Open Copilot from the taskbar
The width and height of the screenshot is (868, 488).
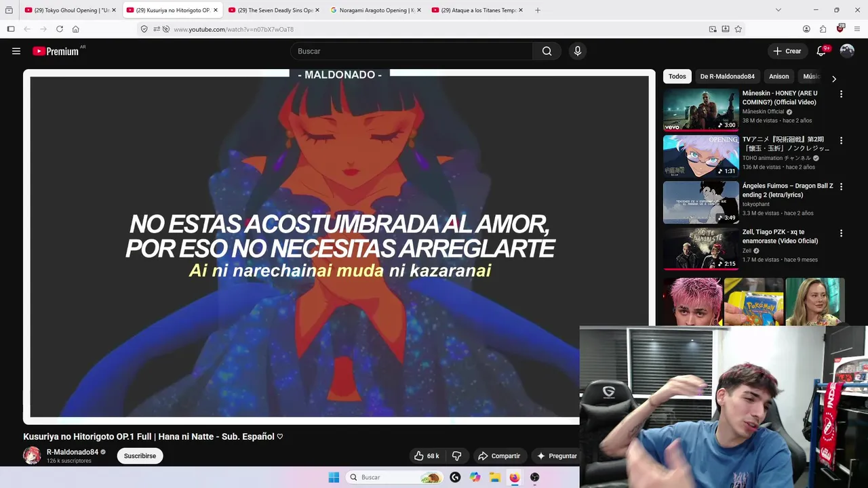click(x=475, y=477)
